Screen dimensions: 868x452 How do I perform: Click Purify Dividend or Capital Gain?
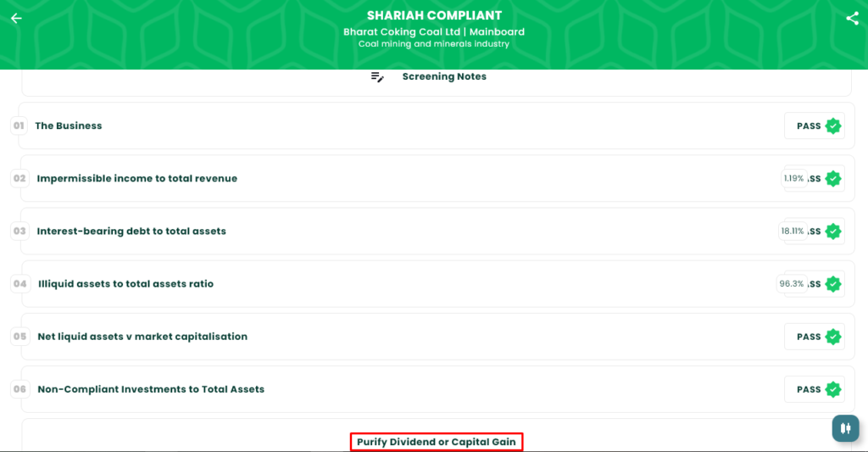pyautogui.click(x=437, y=442)
